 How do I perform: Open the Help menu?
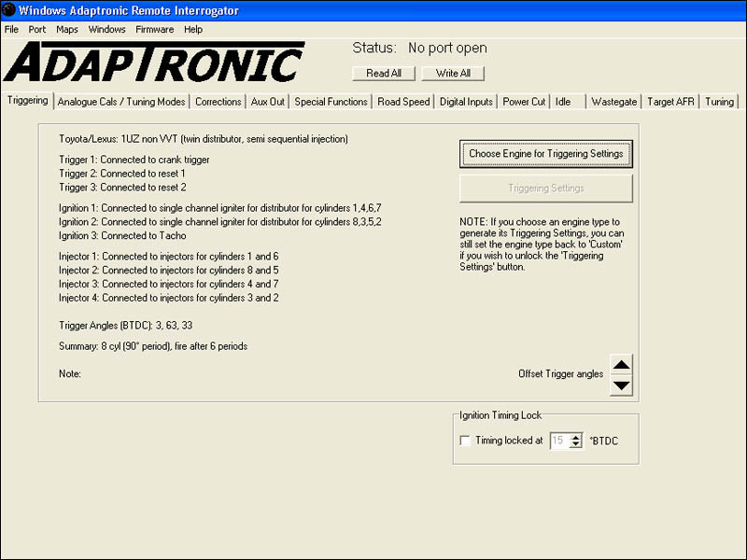point(193,30)
